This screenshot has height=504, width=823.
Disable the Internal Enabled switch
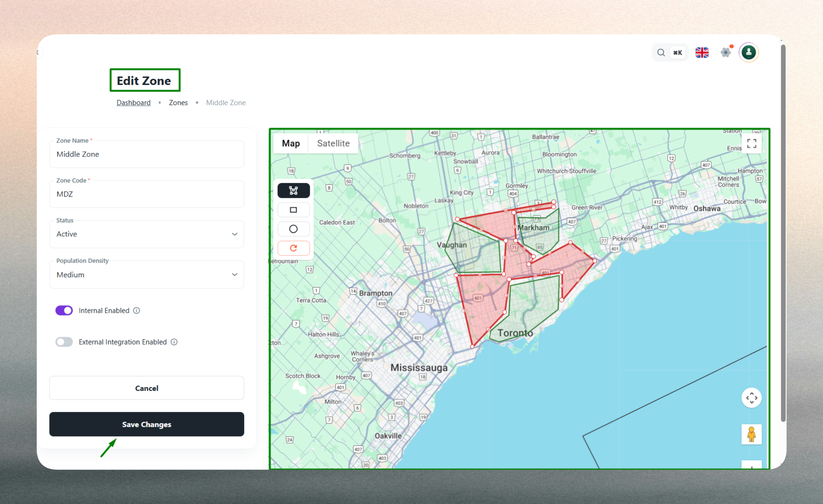point(64,311)
